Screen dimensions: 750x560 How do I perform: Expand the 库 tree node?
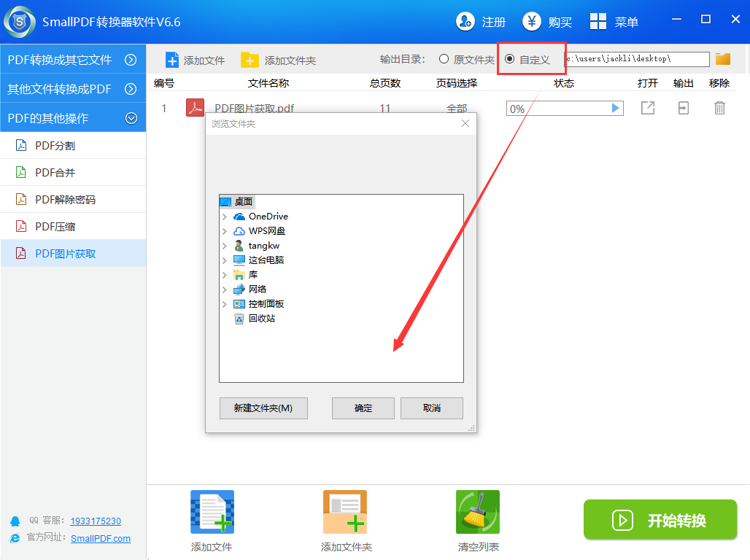point(225,275)
